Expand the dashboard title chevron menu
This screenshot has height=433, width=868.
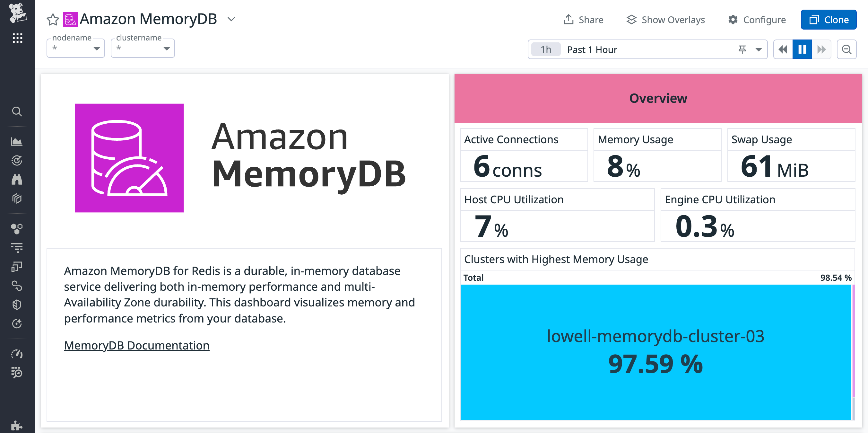pyautogui.click(x=231, y=20)
